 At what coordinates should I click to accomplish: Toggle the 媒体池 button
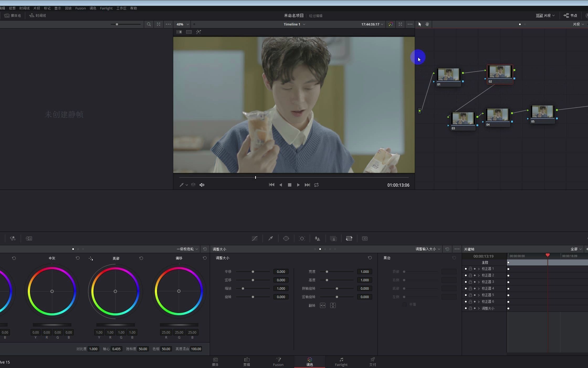click(13, 16)
